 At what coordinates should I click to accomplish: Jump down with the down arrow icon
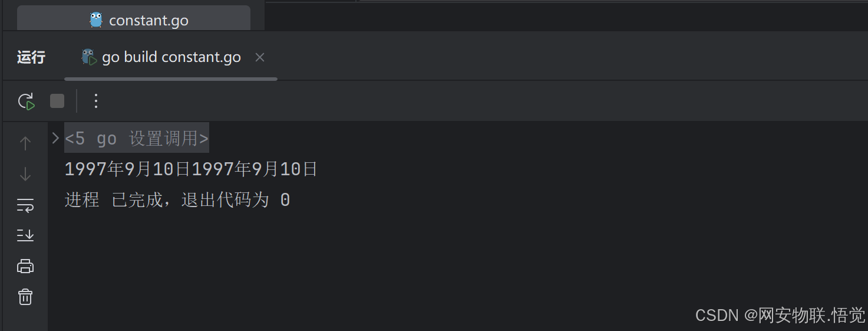[25, 174]
